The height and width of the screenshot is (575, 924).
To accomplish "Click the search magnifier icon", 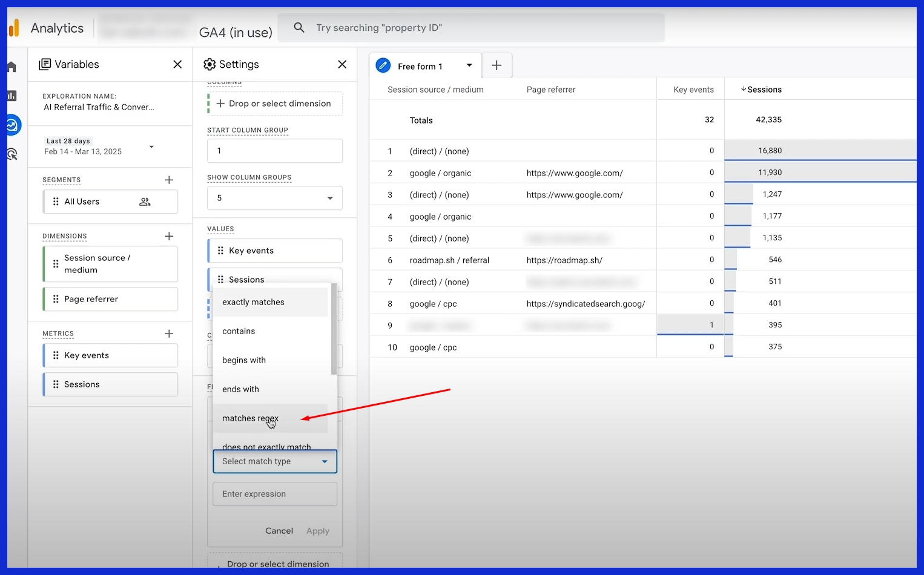I will click(299, 28).
